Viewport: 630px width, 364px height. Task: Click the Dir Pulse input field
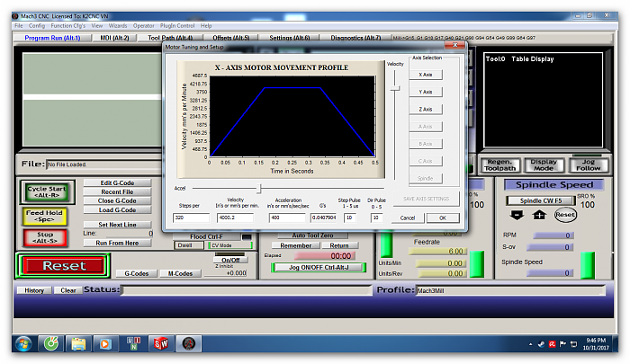[376, 218]
